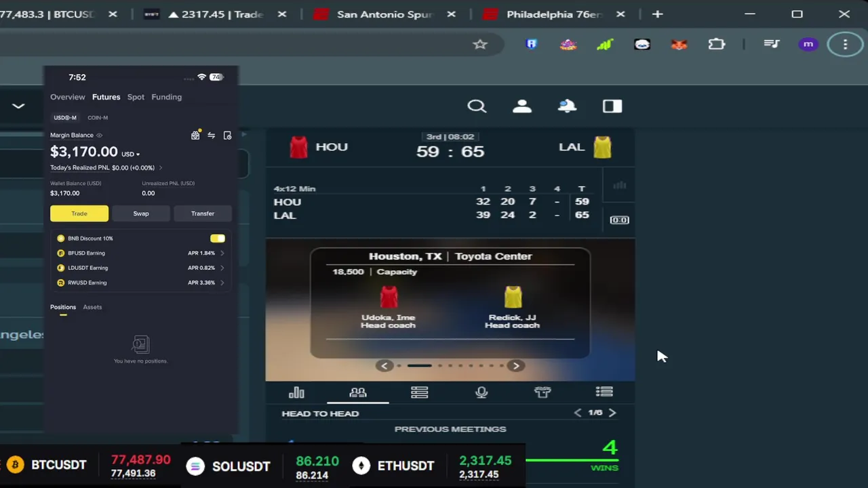Click the green chart extension icon
This screenshot has width=868, height=488.
[605, 44]
